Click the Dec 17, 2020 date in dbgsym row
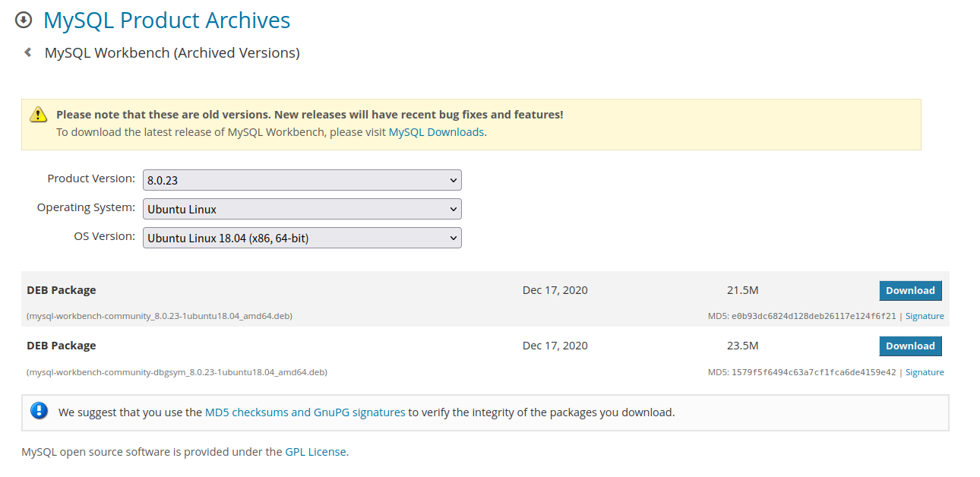The image size is (980, 477). (x=555, y=346)
